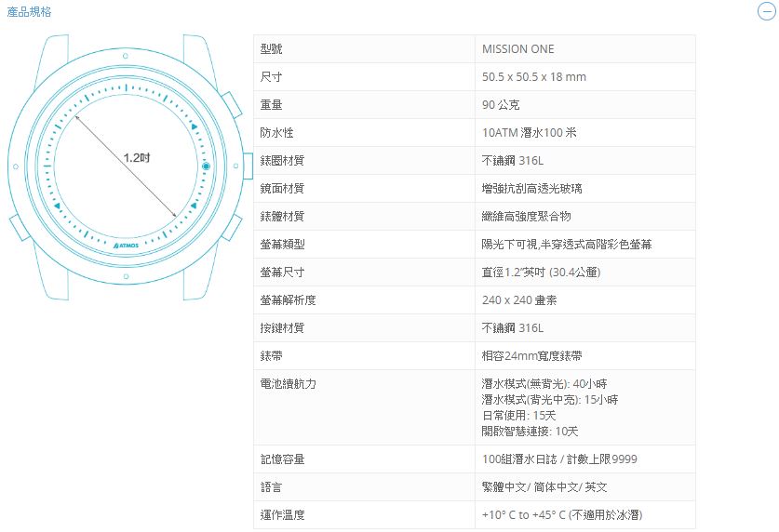Select the 直徑1.2"英吋 (30.4公釐) value
The width and height of the screenshot is (779, 532).
coord(541,272)
